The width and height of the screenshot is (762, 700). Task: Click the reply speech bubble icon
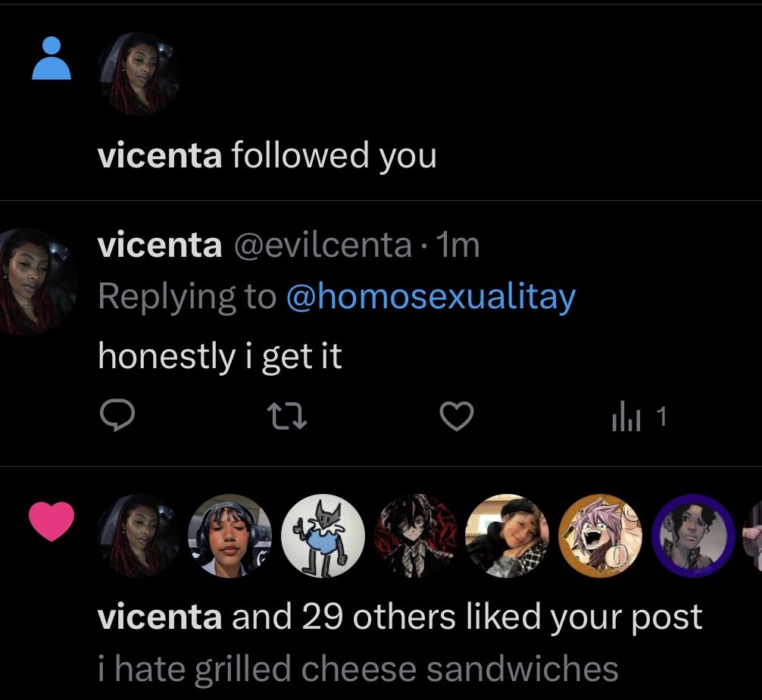coord(117,416)
